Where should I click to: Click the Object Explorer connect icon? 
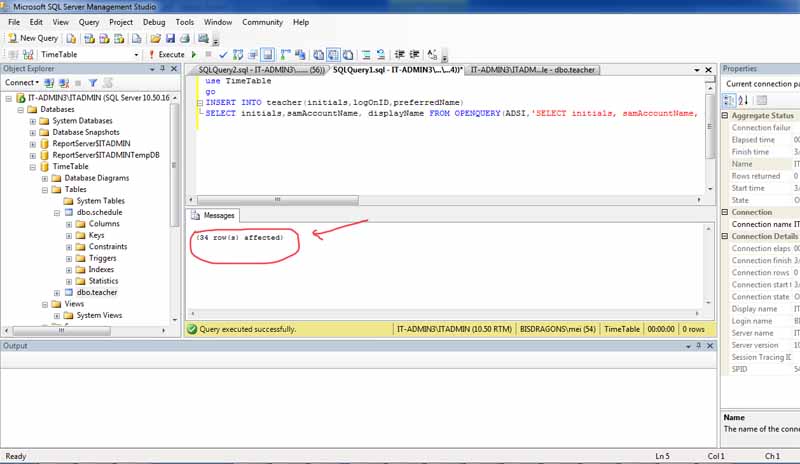click(x=49, y=83)
